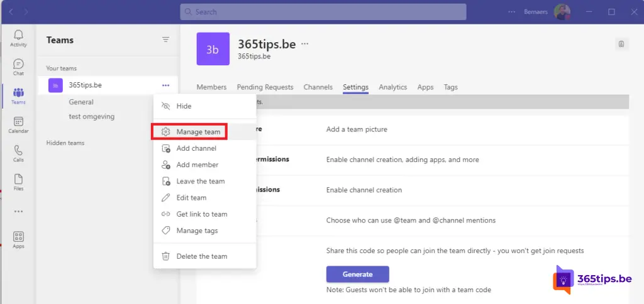Open settings and more ellipsis in title bar
This screenshot has width=644, height=304.
511,12
